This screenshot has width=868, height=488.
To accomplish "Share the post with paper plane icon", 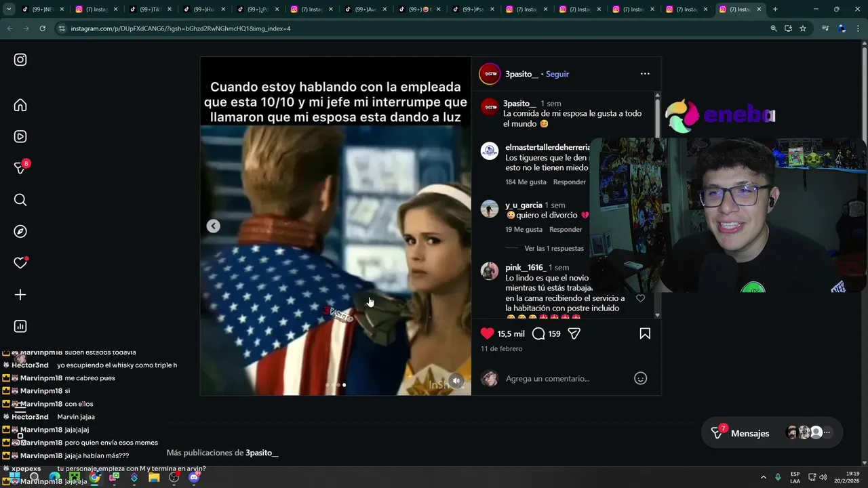I will click(574, 333).
